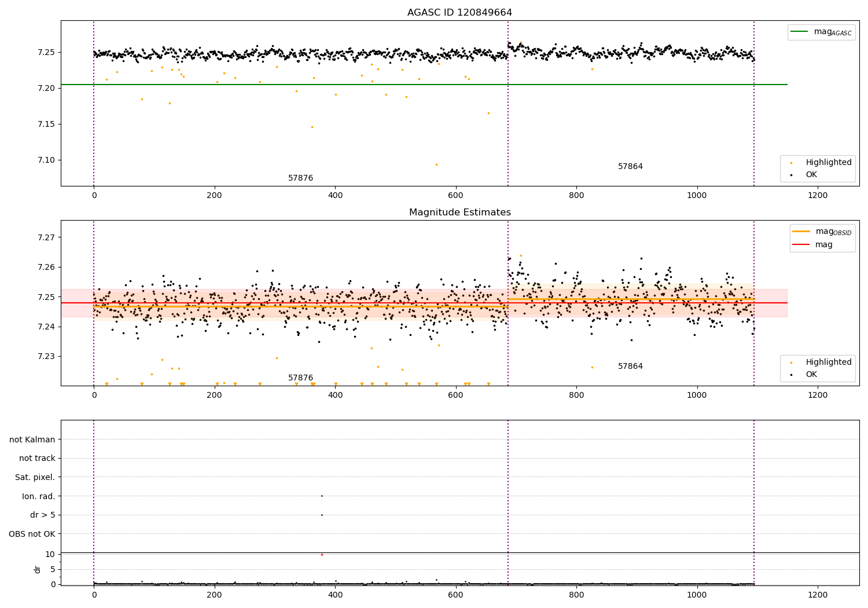The height and width of the screenshot is (608, 868).
Task: Click x-tick '1200' on the bottom plot
Action: (818, 595)
